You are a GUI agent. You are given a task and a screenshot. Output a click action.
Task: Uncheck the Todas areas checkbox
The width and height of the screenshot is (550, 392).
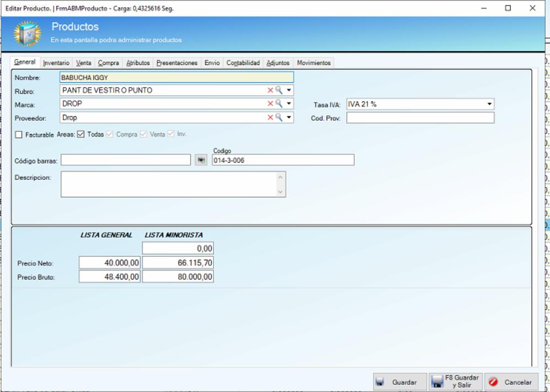click(81, 135)
